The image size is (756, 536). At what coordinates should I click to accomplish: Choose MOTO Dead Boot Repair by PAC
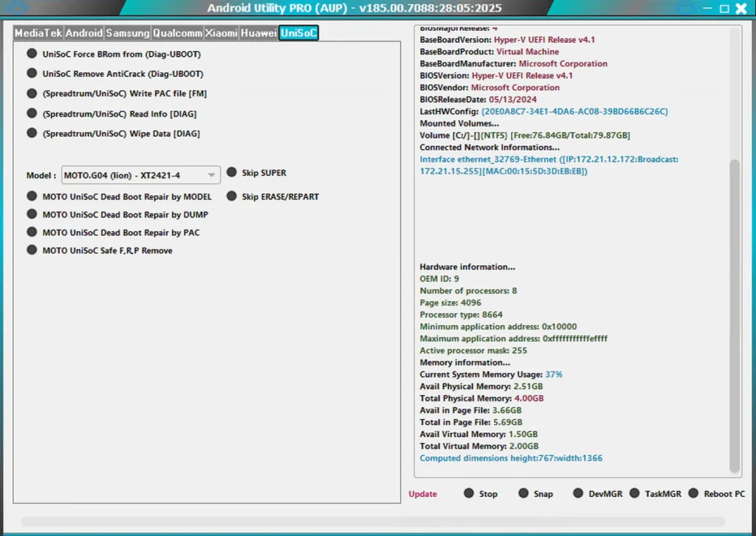coord(113,233)
